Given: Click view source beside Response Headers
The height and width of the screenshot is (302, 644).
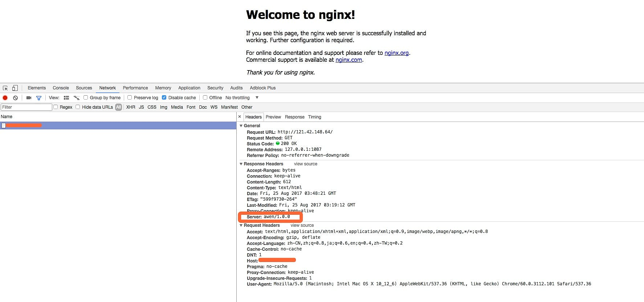Looking at the screenshot, I should 305,164.
